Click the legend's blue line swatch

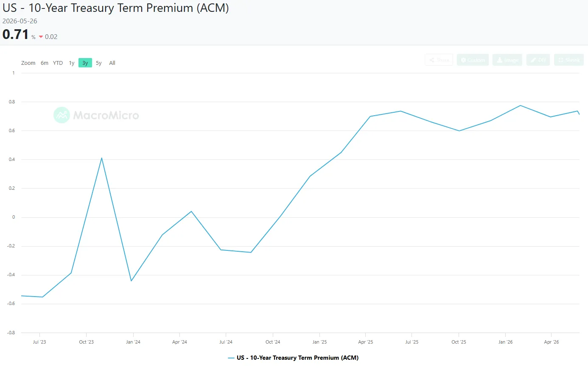[x=231, y=358]
